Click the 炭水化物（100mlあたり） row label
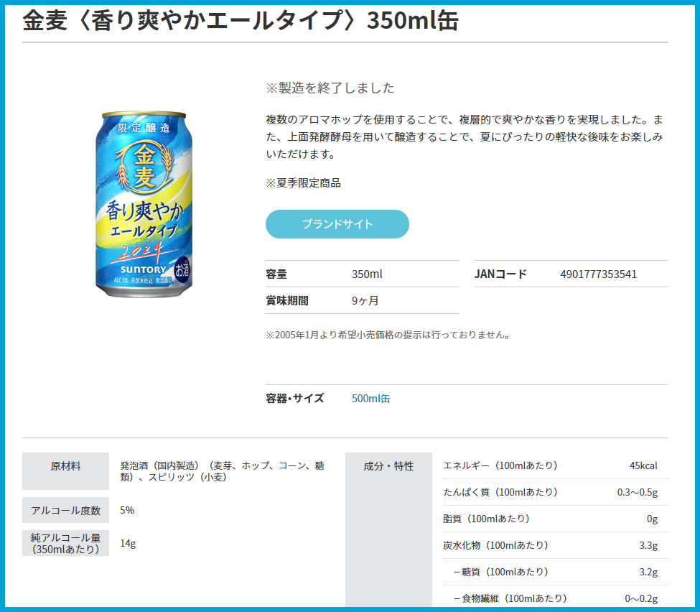 pos(495,545)
